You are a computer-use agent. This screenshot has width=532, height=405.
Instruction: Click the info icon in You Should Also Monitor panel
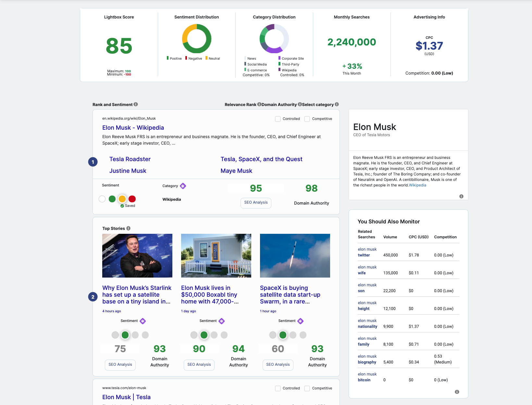point(457,392)
